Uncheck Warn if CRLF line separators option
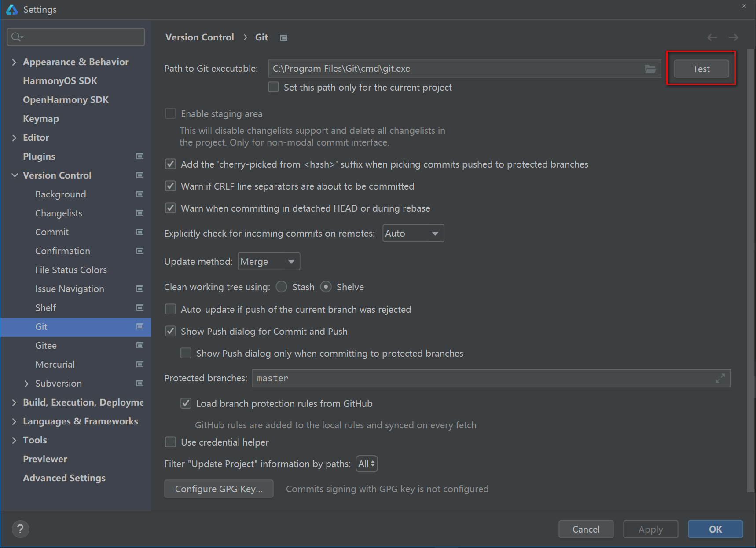 click(x=170, y=186)
